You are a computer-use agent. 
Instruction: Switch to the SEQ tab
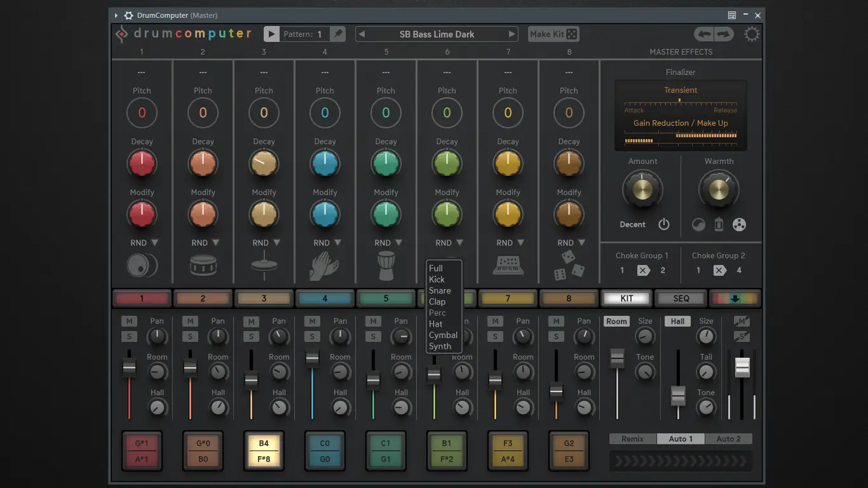[681, 298]
